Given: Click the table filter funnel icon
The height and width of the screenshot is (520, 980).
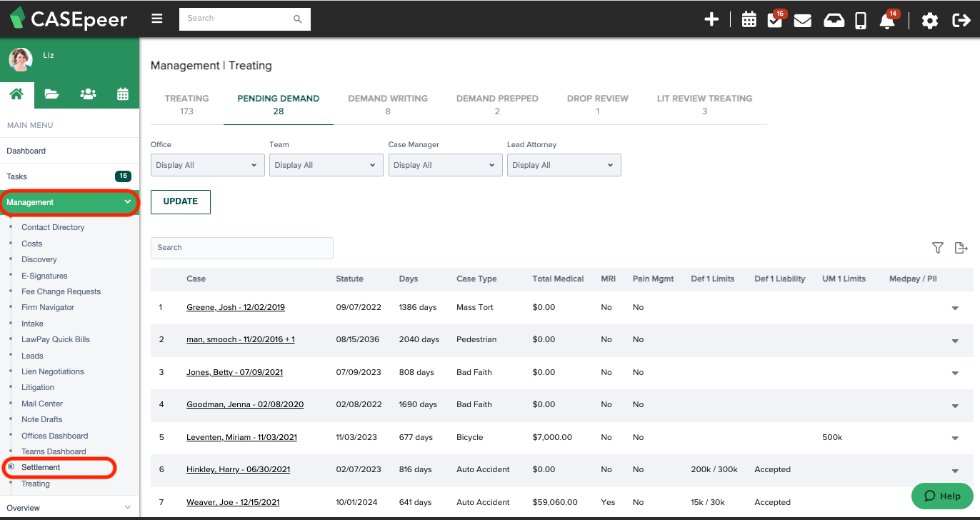Looking at the screenshot, I should click(x=938, y=248).
